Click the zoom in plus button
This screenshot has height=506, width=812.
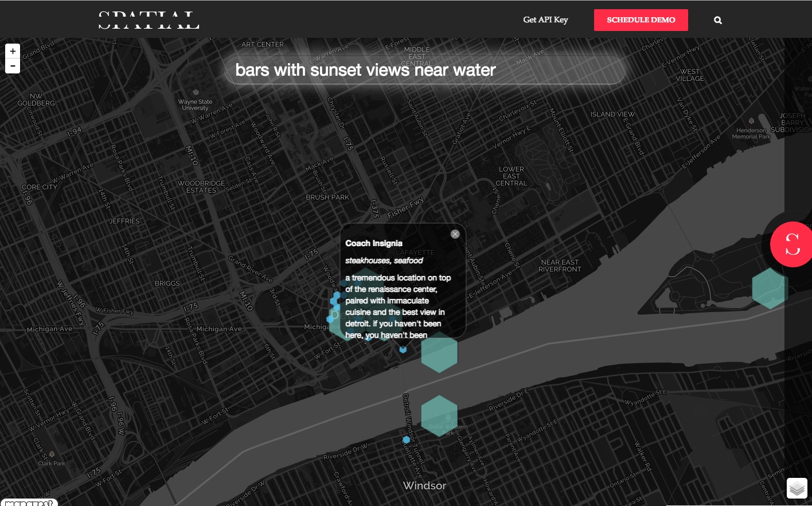[13, 51]
